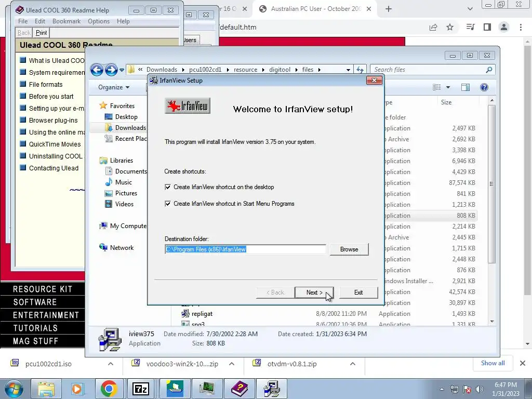Click the search magnifier icon in Explorer
532x399 pixels.
pos(489,70)
